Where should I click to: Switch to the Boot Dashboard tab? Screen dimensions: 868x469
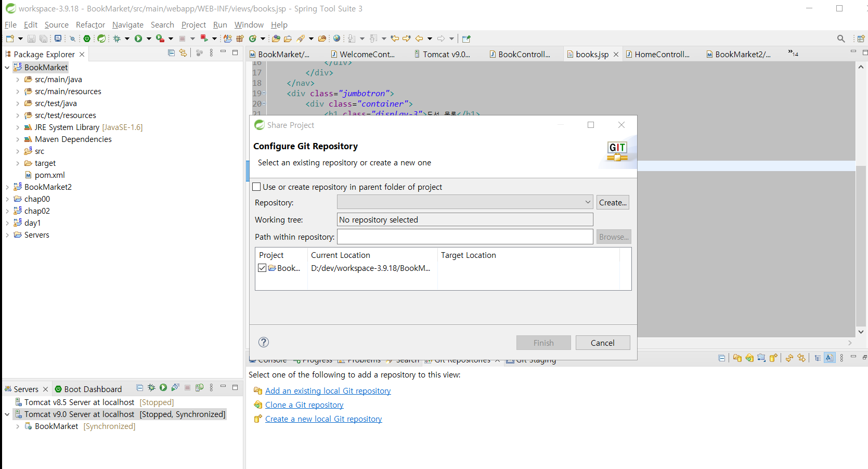[88, 389]
